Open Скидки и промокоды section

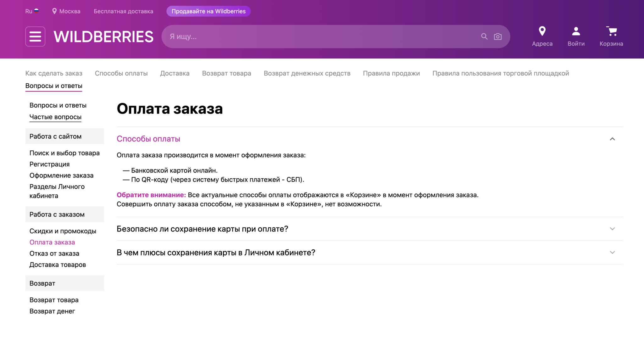pos(63,231)
